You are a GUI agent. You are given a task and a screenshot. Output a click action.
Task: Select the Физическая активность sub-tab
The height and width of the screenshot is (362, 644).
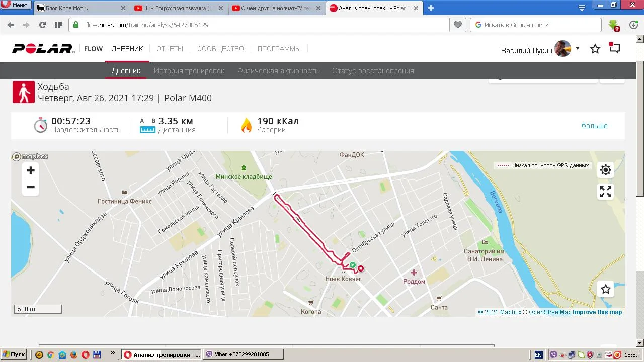[x=278, y=71]
